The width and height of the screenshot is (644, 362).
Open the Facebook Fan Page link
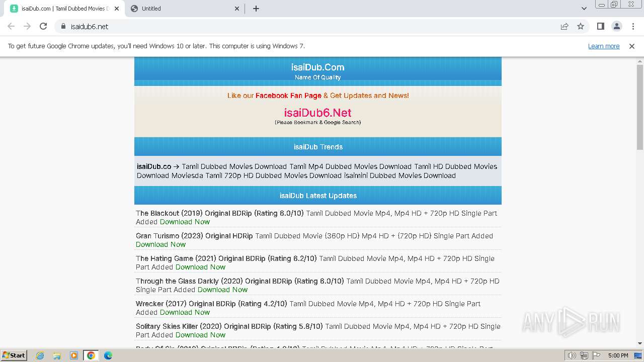pyautogui.click(x=288, y=96)
